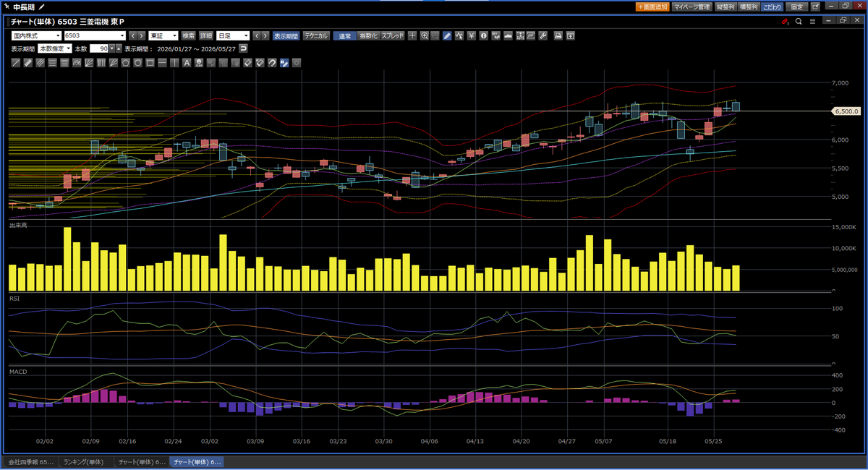Viewport: 868px width, 470px height.
Task: Open マイページ管理 page management
Action: (x=692, y=7)
